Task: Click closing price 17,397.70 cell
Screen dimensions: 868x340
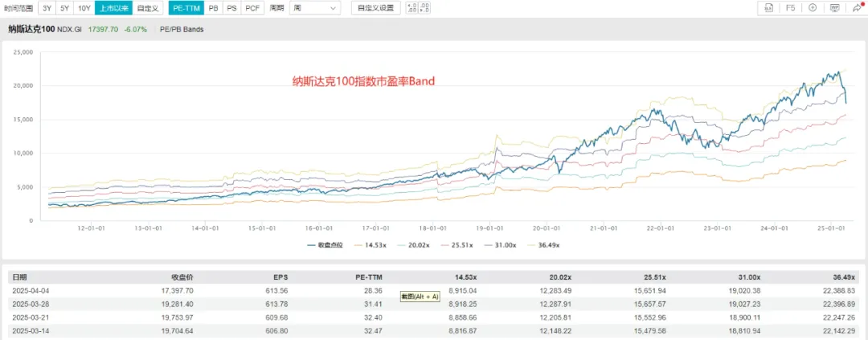Action: (178, 290)
